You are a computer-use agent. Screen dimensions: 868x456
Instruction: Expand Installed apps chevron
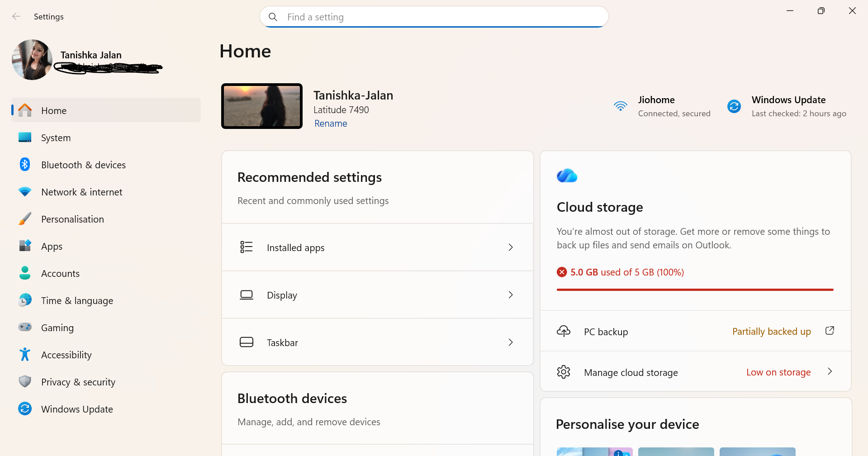point(511,247)
